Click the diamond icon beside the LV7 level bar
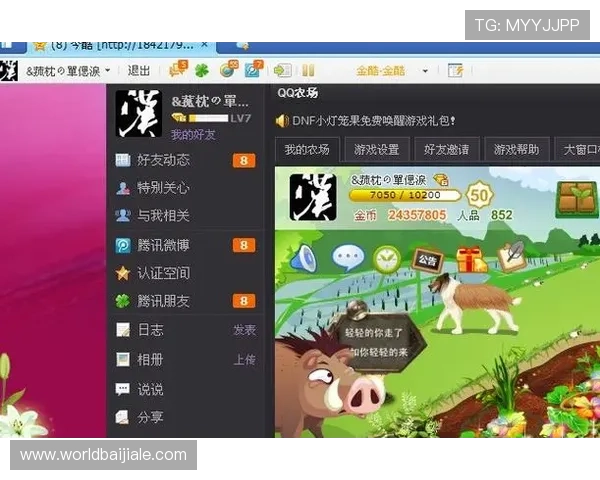This screenshot has height=480, width=600. pyautogui.click(x=179, y=118)
